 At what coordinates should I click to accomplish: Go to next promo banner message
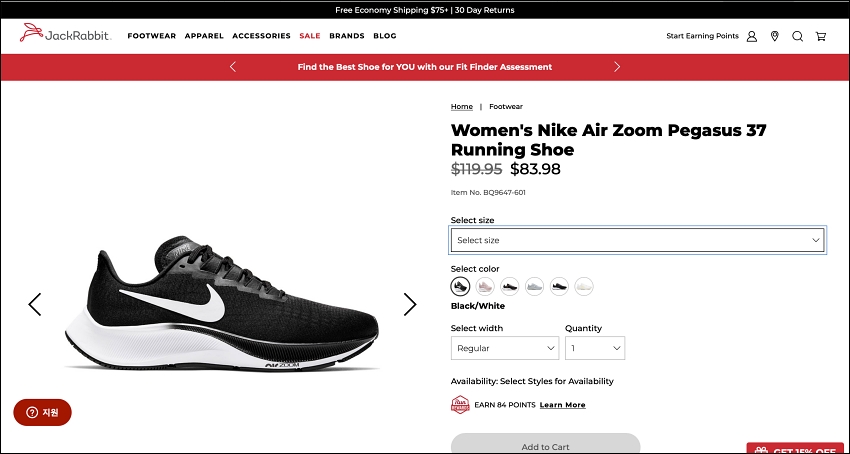(x=616, y=67)
